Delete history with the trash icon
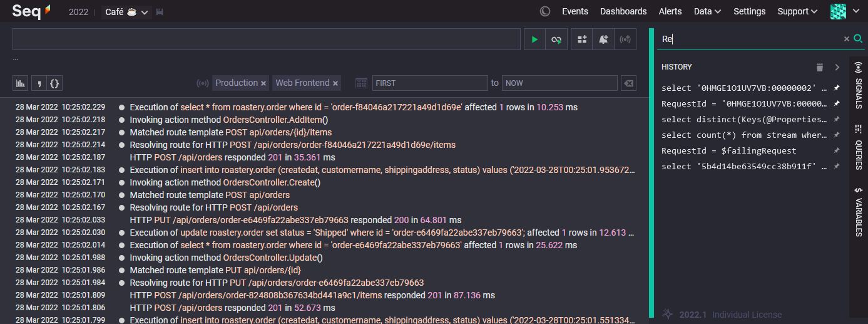This screenshot has height=324, width=868. [820, 67]
